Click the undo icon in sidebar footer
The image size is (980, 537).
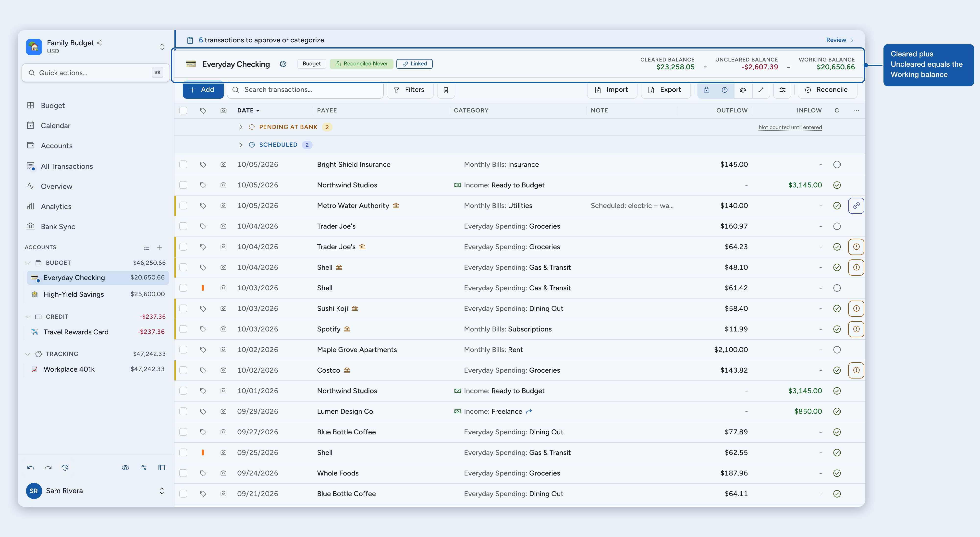(31, 468)
